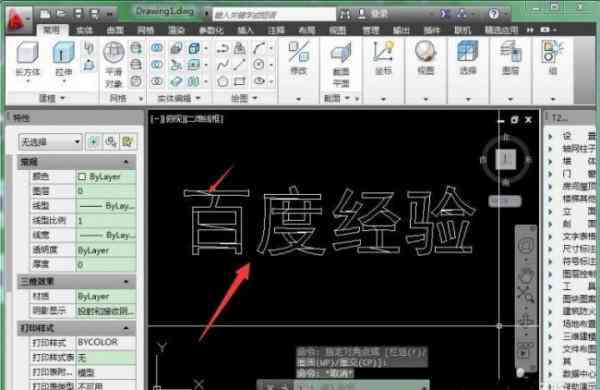Click the 选择 (Selection) cube ribbon icon
The width and height of the screenshot is (600, 390).
tap(468, 58)
